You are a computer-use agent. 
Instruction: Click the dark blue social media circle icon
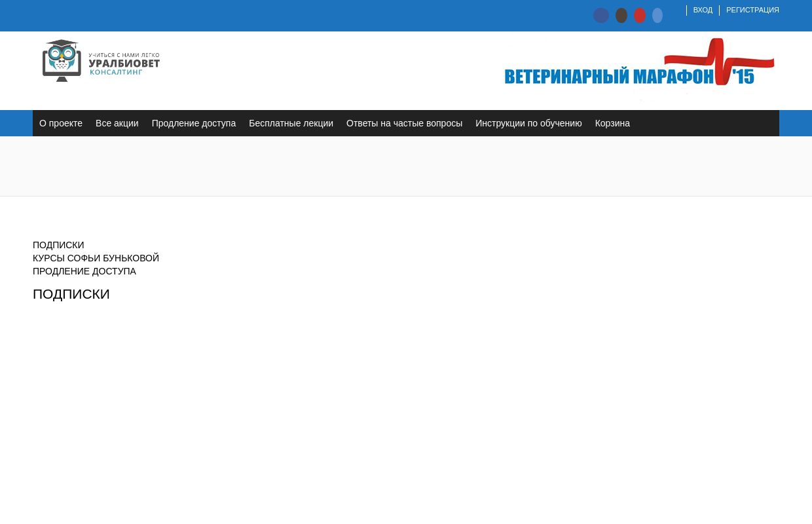[601, 15]
